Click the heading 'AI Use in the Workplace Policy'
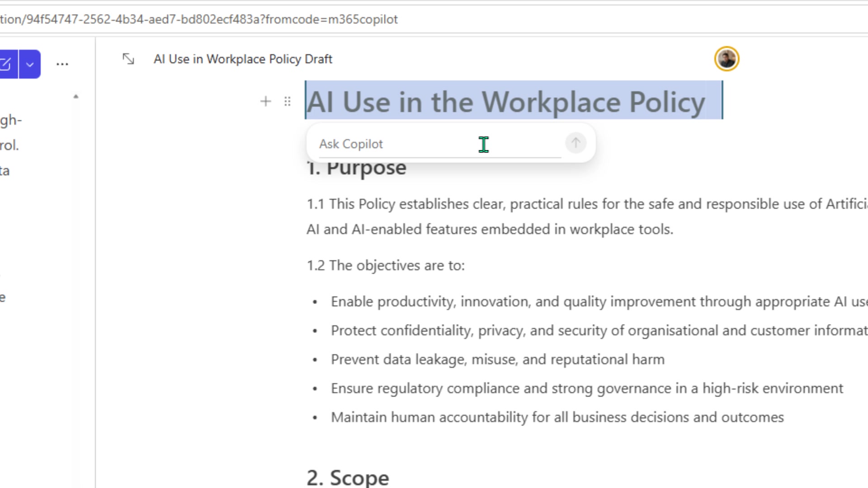Viewport: 868px width, 488px height. (x=505, y=102)
